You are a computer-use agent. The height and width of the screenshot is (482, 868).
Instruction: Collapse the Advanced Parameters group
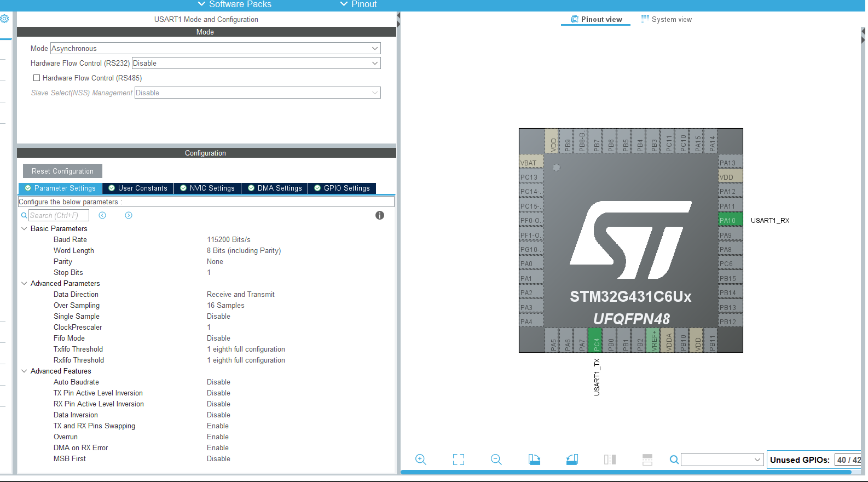[x=24, y=283]
